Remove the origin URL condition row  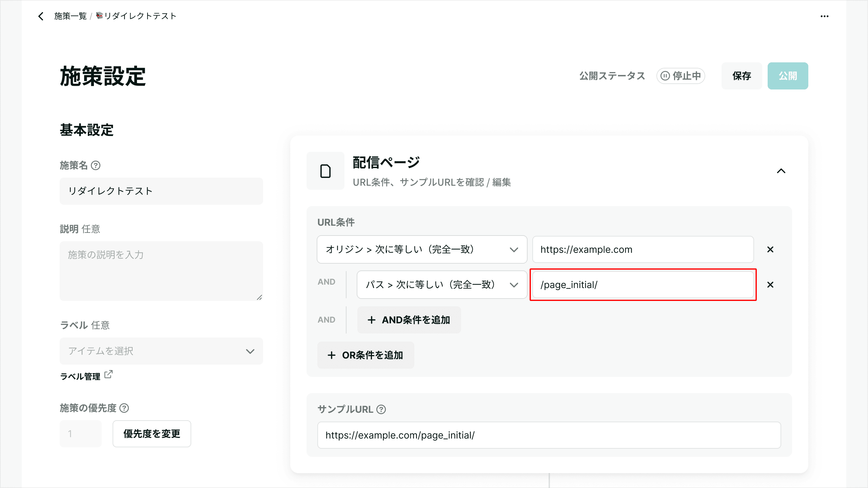(x=770, y=249)
